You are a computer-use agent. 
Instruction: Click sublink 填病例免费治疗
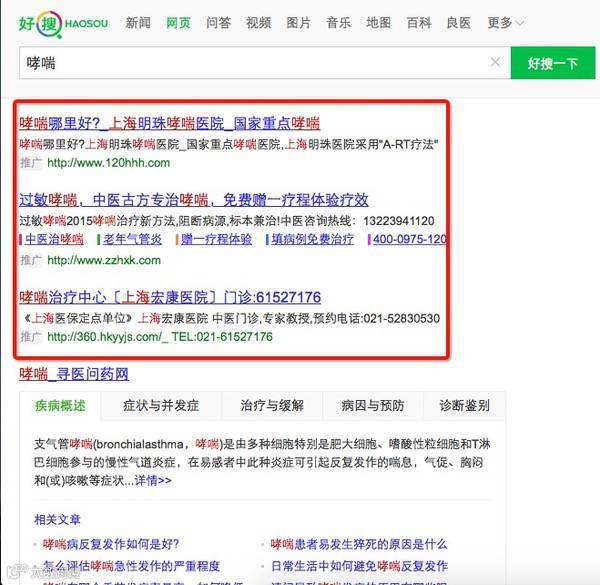coord(312,240)
